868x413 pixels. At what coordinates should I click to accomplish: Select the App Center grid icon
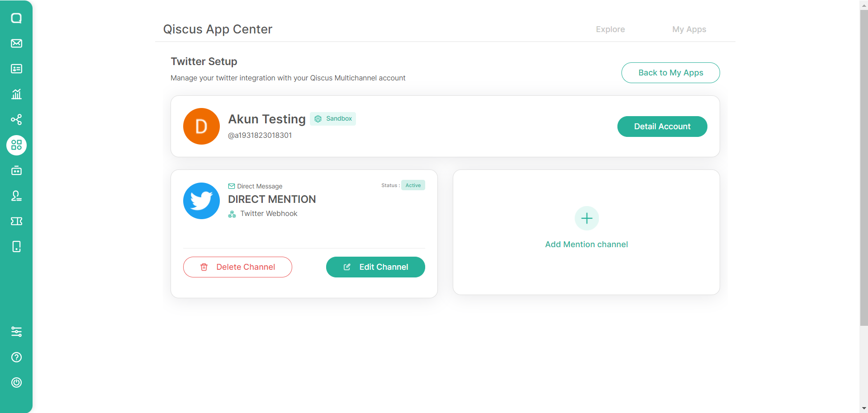click(x=16, y=145)
